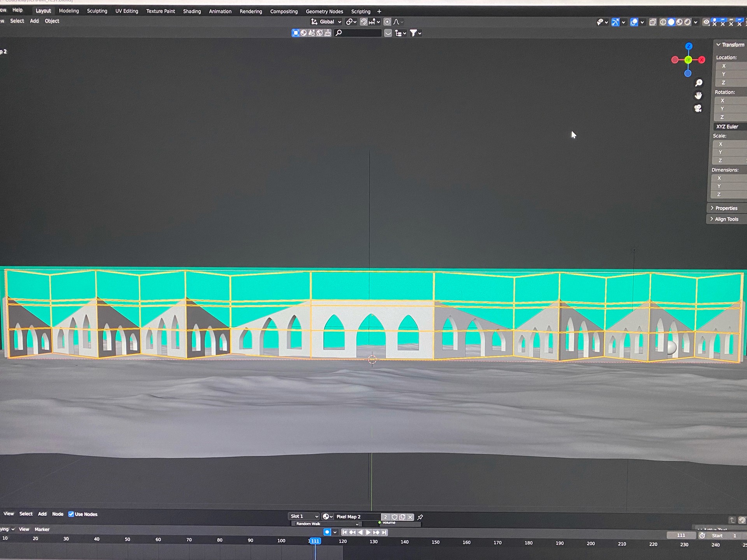Expand the Properties panel section
The width and height of the screenshot is (747, 560).
click(726, 208)
